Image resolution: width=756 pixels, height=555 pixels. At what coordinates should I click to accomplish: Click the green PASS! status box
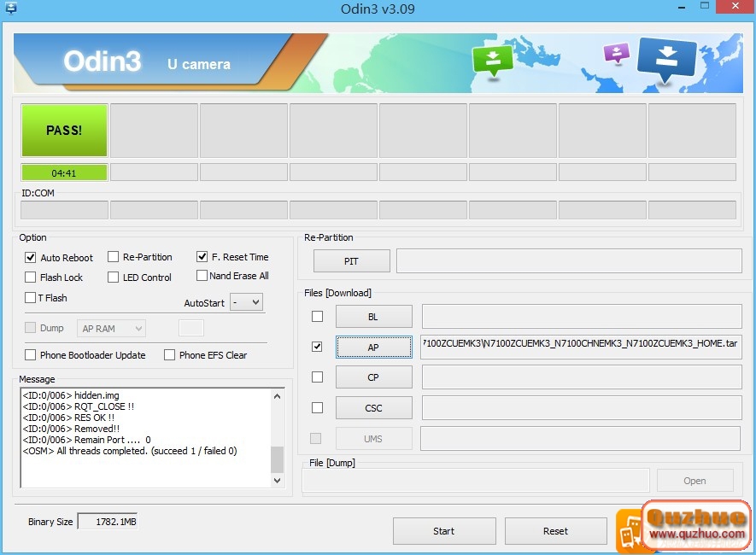tap(64, 131)
